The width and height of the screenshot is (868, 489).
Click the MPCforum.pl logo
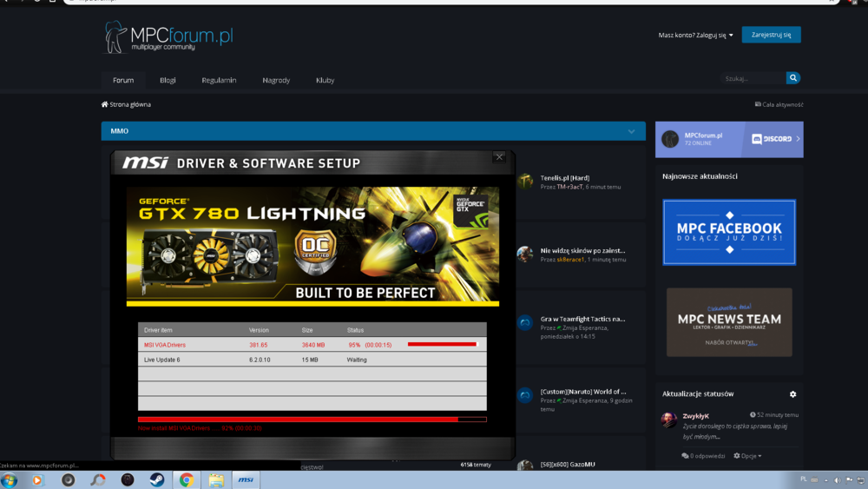coord(168,37)
